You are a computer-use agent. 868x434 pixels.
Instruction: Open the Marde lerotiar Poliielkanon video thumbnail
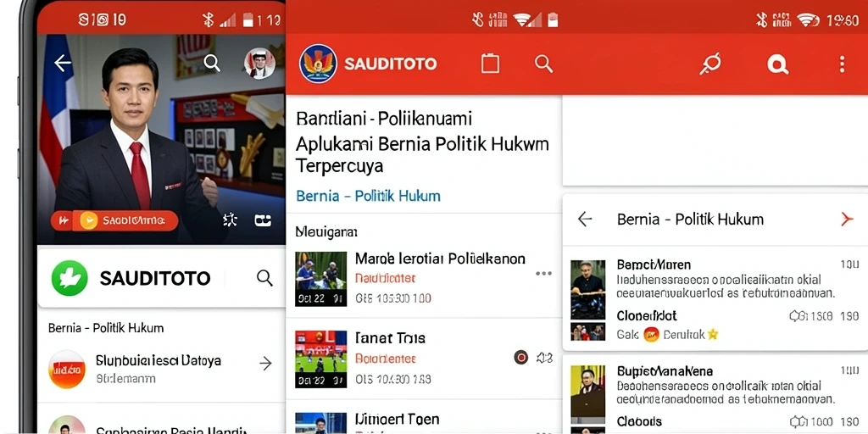click(321, 279)
